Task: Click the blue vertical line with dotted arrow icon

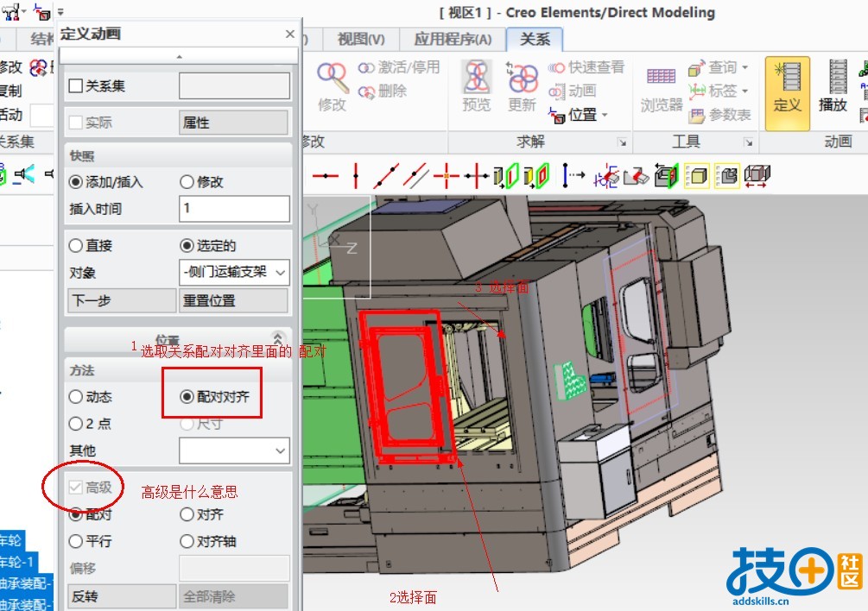Action: point(573,176)
